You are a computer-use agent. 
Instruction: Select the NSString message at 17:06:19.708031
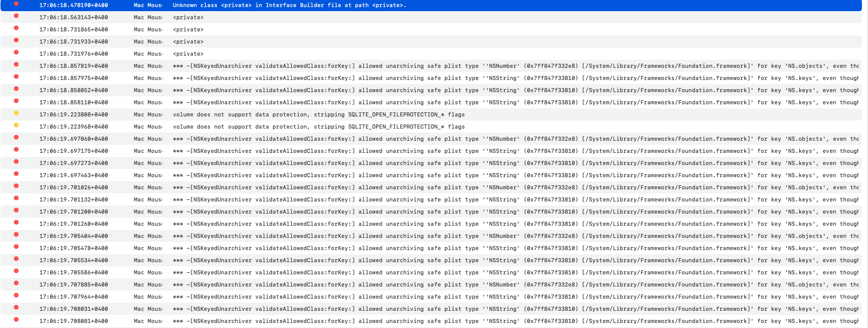click(516, 309)
